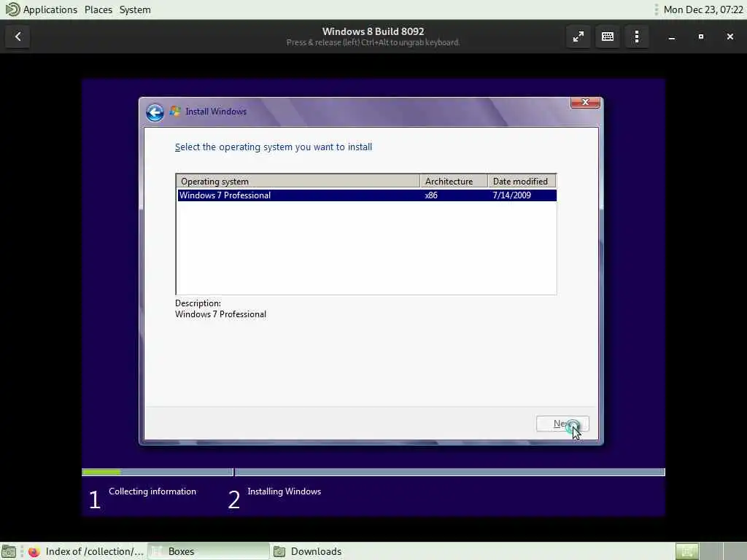Close the Install Windows dialog
This screenshot has height=560, width=747.
click(585, 102)
